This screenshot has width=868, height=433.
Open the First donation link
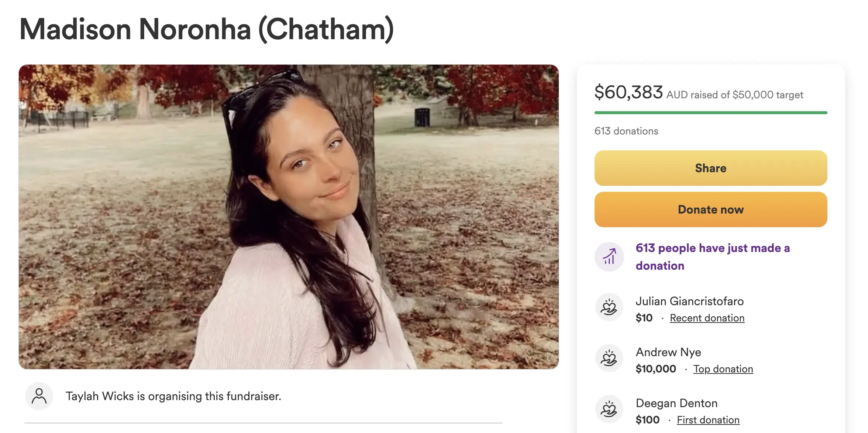point(708,420)
